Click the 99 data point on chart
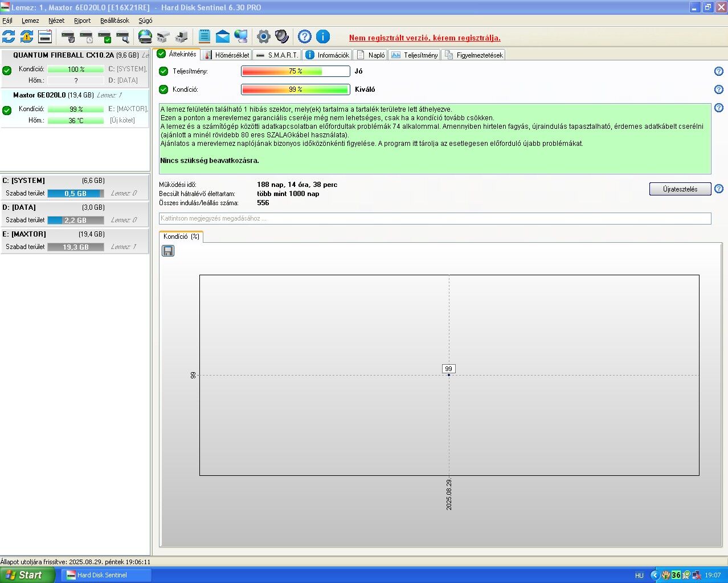This screenshot has width=728, height=583. click(x=449, y=374)
